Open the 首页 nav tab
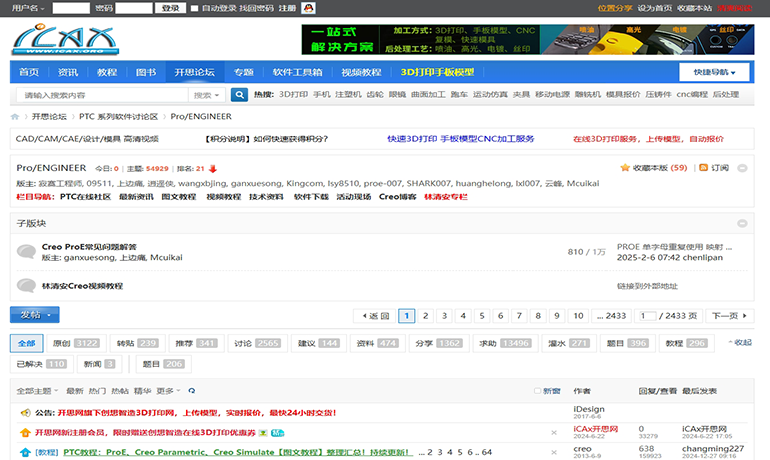 coord(29,72)
